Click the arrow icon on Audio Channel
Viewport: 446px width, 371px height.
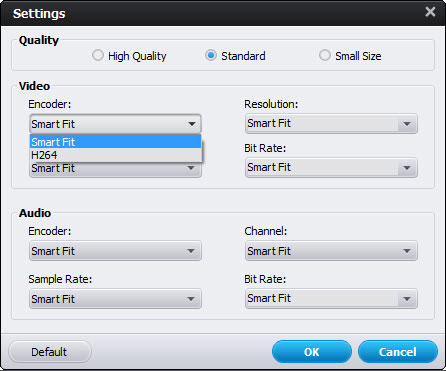(x=407, y=251)
